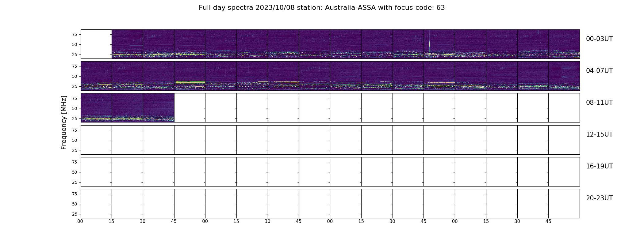The width and height of the screenshot is (644, 245).
Task: Select the 25 tick of the 20-23UT row
Action: click(x=75, y=214)
